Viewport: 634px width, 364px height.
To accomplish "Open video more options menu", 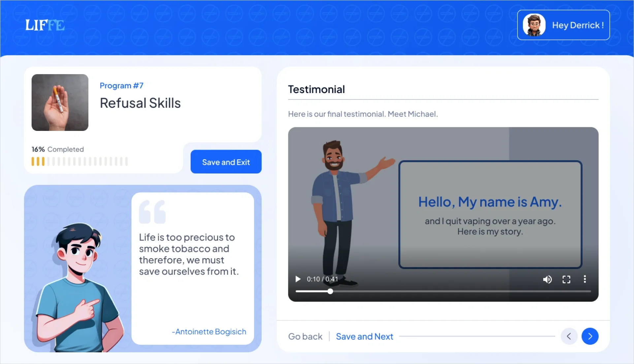I will [585, 279].
